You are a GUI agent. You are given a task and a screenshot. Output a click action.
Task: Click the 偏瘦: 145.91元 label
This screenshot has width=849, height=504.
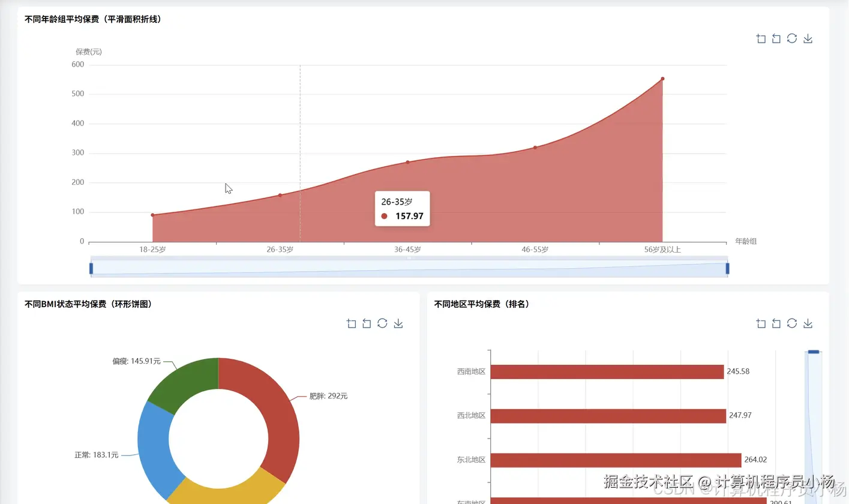tap(136, 361)
